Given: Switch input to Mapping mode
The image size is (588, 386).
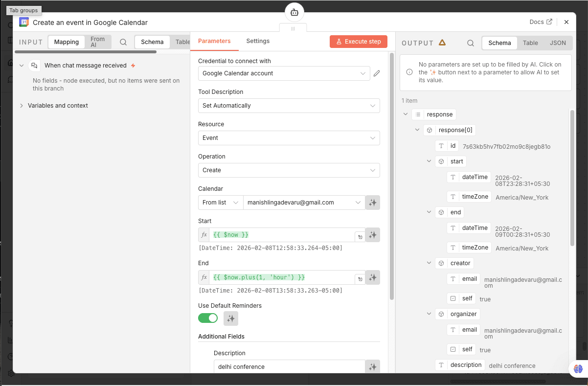Looking at the screenshot, I should point(67,42).
